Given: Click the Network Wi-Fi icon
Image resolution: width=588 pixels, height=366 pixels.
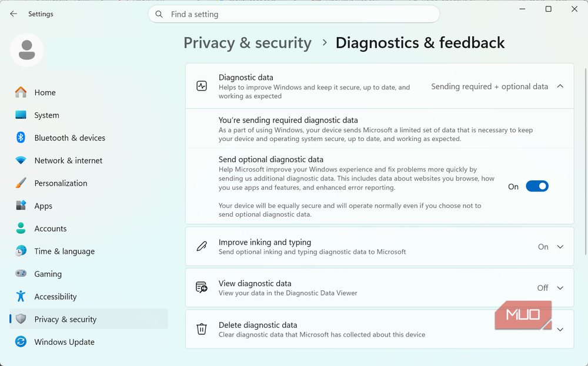Looking at the screenshot, I should pyautogui.click(x=21, y=160).
